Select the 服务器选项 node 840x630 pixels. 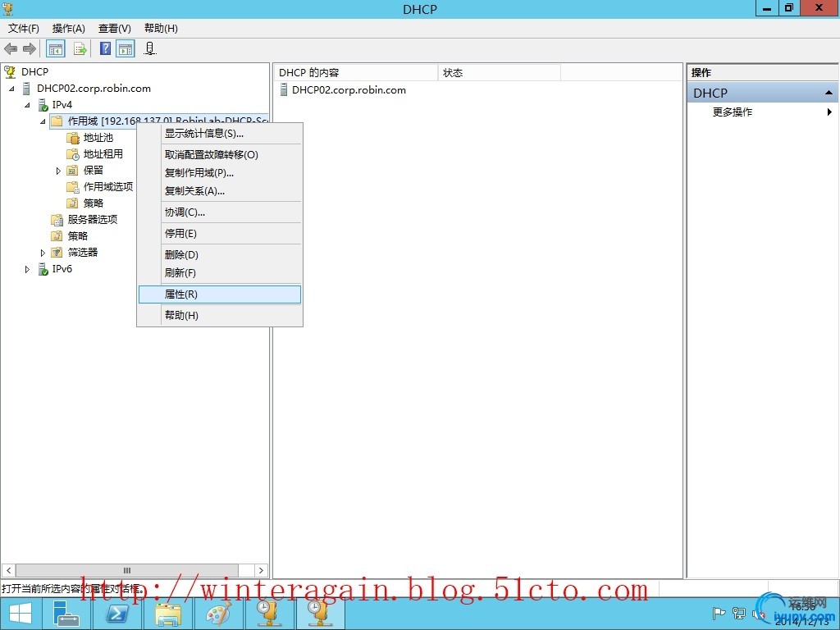click(92, 219)
